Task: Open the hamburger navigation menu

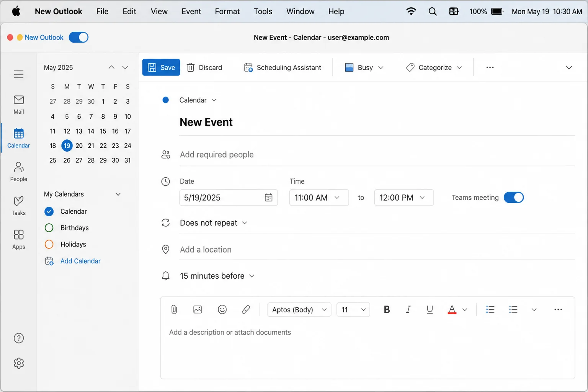Action: click(18, 74)
